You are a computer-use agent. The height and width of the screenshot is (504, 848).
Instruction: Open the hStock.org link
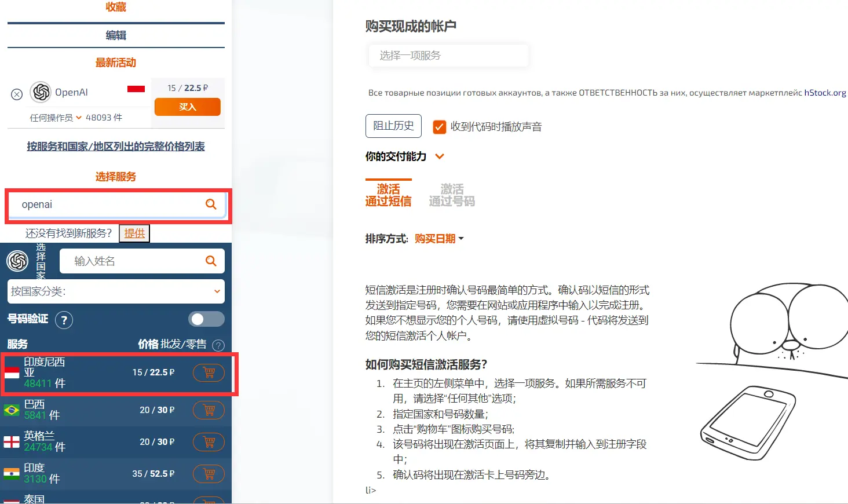point(825,93)
